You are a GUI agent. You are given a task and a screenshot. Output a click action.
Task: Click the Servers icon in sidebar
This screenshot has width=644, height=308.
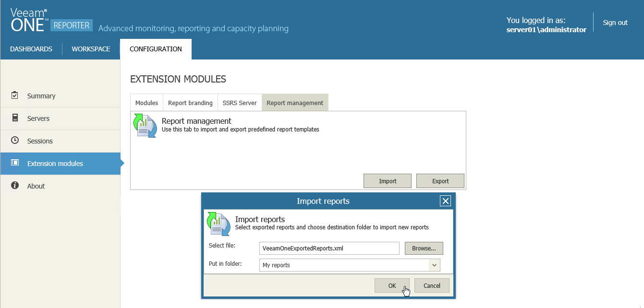(15, 118)
